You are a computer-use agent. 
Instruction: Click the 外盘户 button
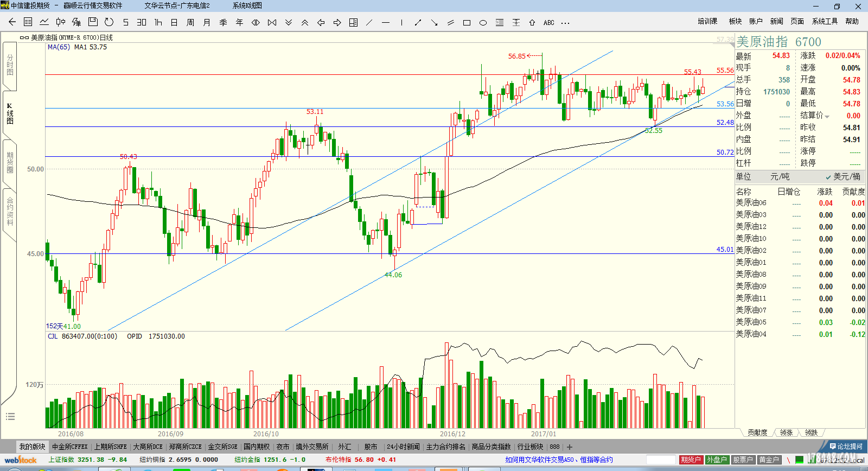[x=717, y=460]
